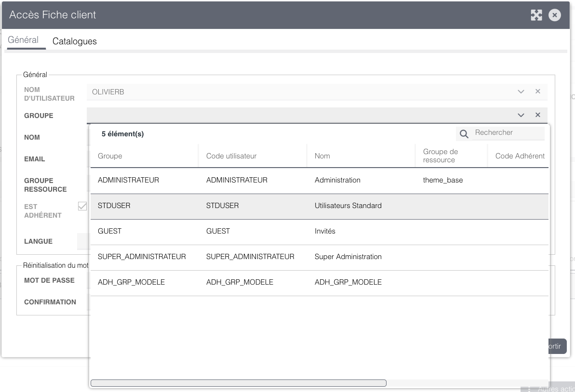
Task: Clear the Nom d'utilisateur field
Action: click(537, 91)
